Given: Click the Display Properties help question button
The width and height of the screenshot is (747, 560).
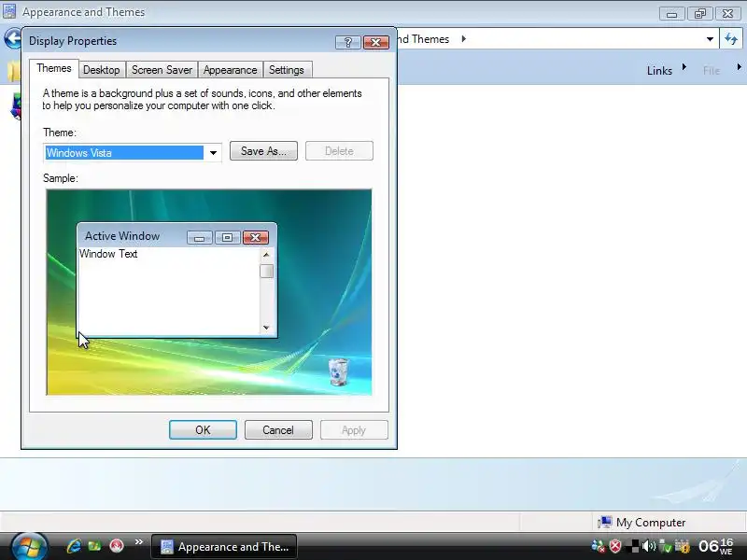Looking at the screenshot, I should click(347, 42).
